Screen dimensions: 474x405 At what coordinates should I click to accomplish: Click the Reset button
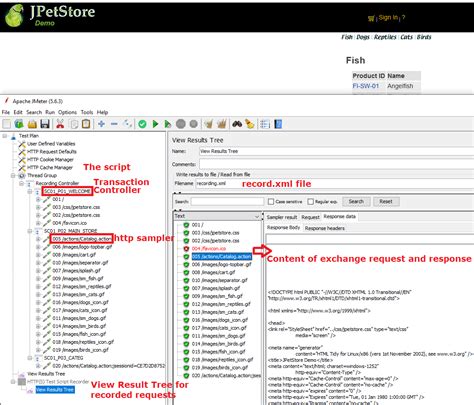click(x=386, y=201)
